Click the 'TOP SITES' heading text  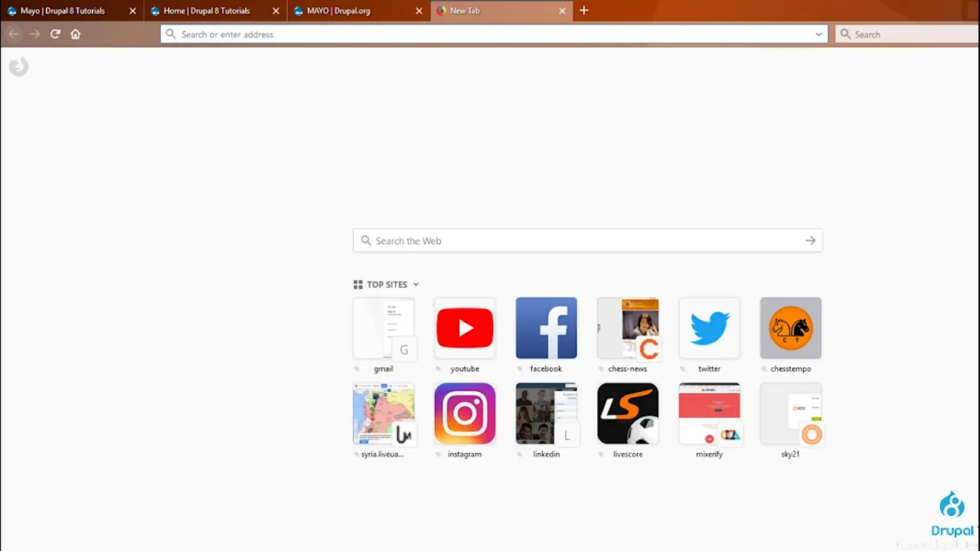[x=387, y=285]
